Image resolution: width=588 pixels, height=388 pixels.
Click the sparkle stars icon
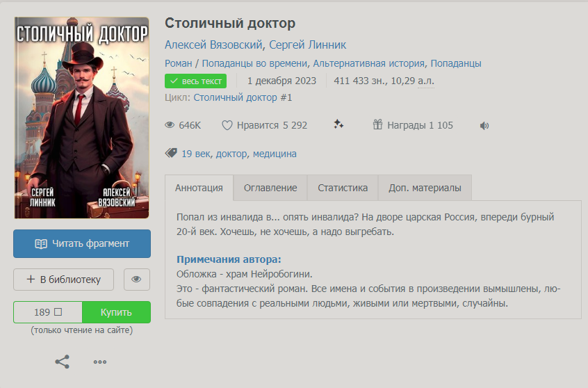pos(338,124)
